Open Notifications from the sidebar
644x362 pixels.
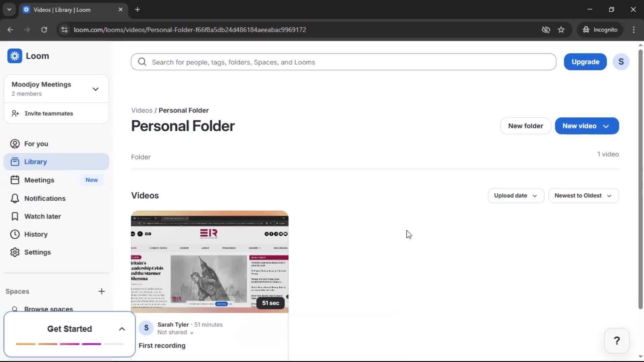click(x=45, y=198)
